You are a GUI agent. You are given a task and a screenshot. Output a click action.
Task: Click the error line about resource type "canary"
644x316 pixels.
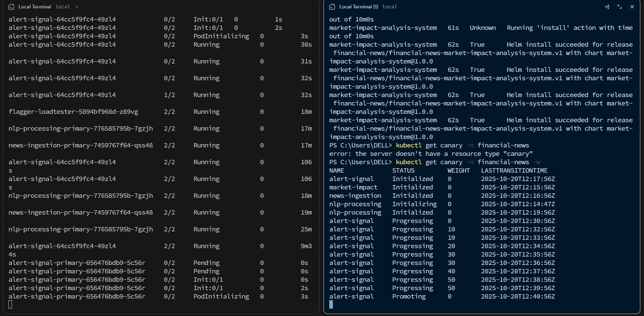tap(430, 153)
